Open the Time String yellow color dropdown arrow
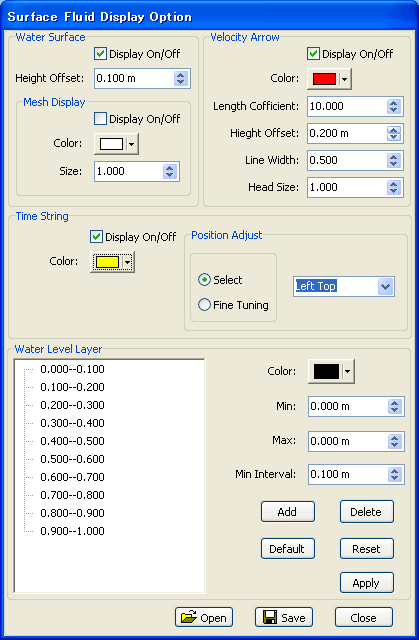419x640 pixels. 128,262
